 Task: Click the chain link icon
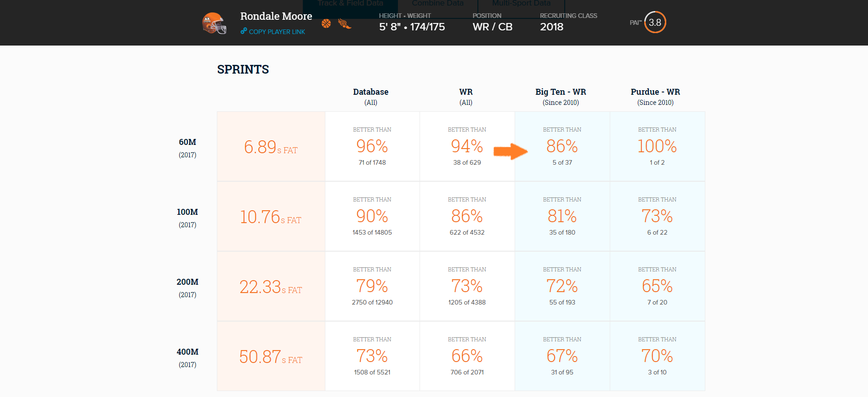(x=244, y=31)
